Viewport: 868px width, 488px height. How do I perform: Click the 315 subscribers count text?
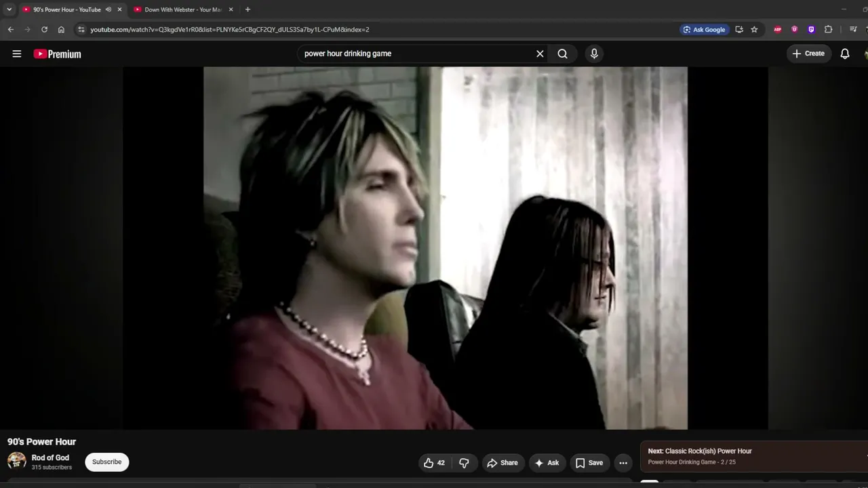(52, 468)
